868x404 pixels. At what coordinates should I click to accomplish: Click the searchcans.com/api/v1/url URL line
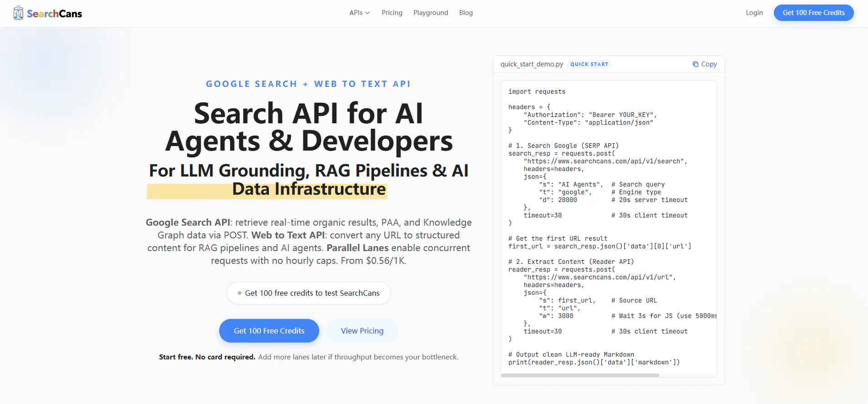click(x=600, y=277)
